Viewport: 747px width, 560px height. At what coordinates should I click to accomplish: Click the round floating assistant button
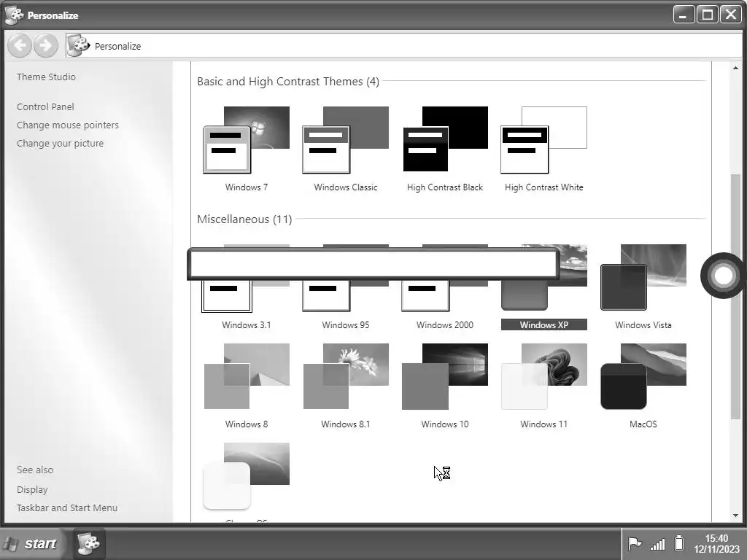[723, 275]
